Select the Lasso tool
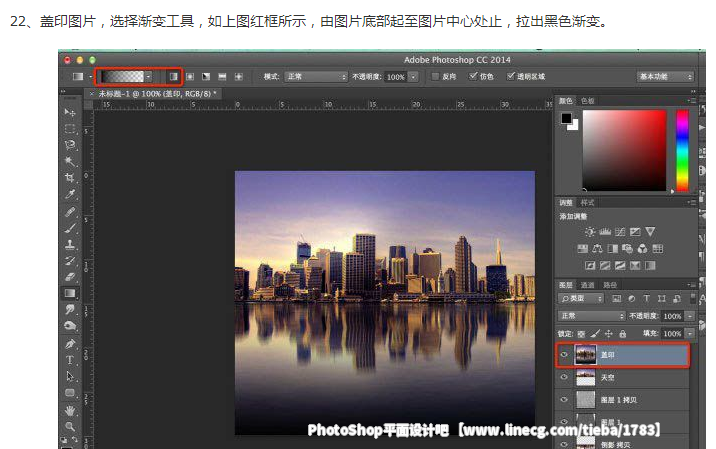The width and height of the screenshot is (716, 449). pos(69,145)
